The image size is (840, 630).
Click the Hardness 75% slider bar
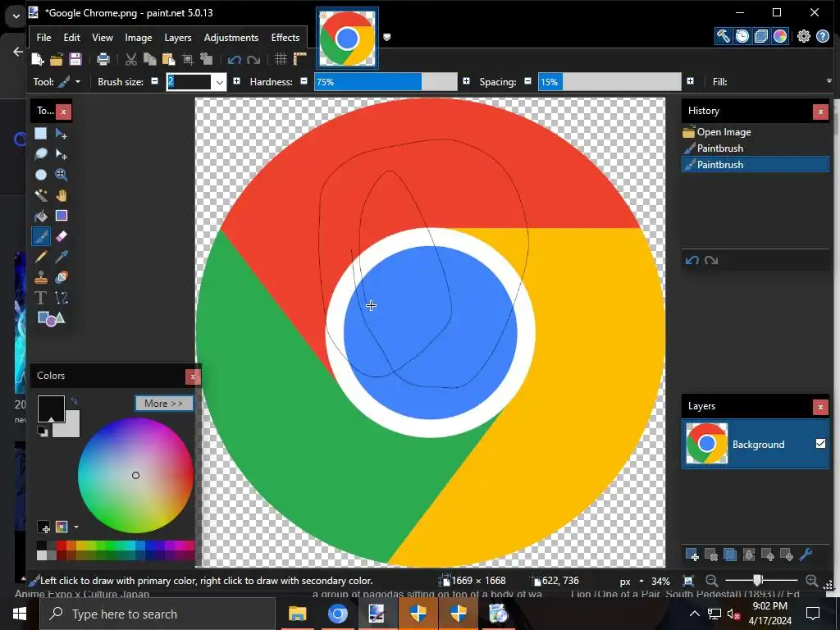386,82
